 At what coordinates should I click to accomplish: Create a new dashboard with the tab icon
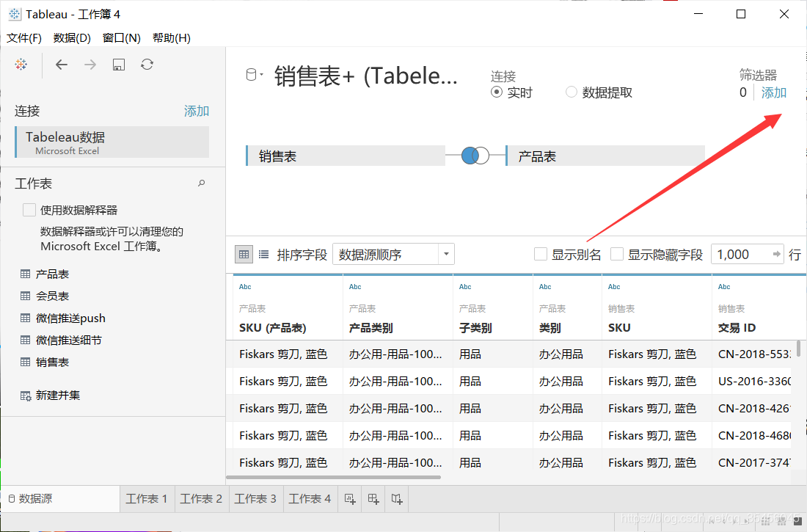pyautogui.click(x=373, y=498)
